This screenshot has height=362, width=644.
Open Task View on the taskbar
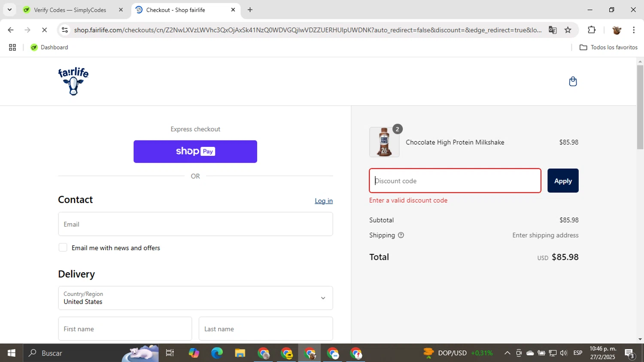click(170, 353)
